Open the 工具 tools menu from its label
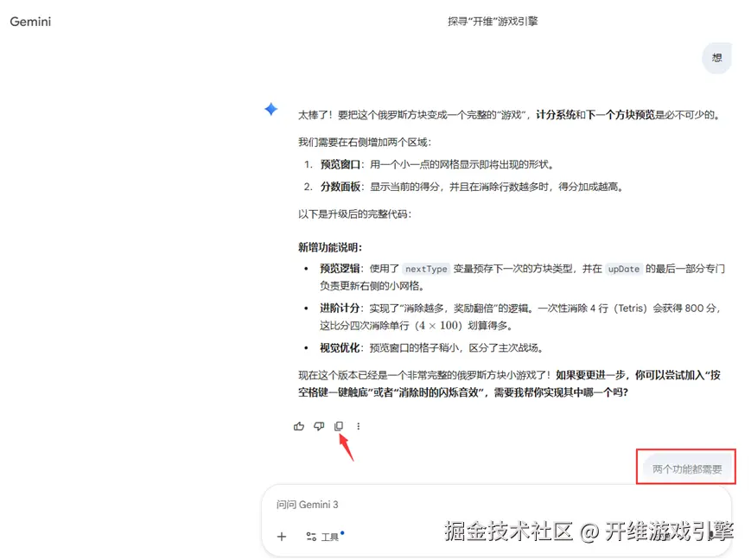 [329, 537]
